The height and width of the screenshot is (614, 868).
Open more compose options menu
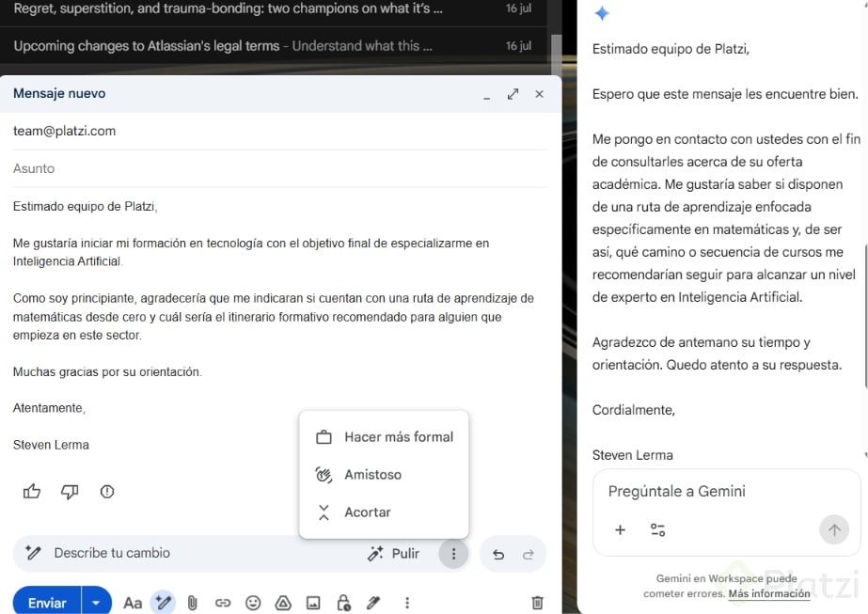[x=407, y=603]
